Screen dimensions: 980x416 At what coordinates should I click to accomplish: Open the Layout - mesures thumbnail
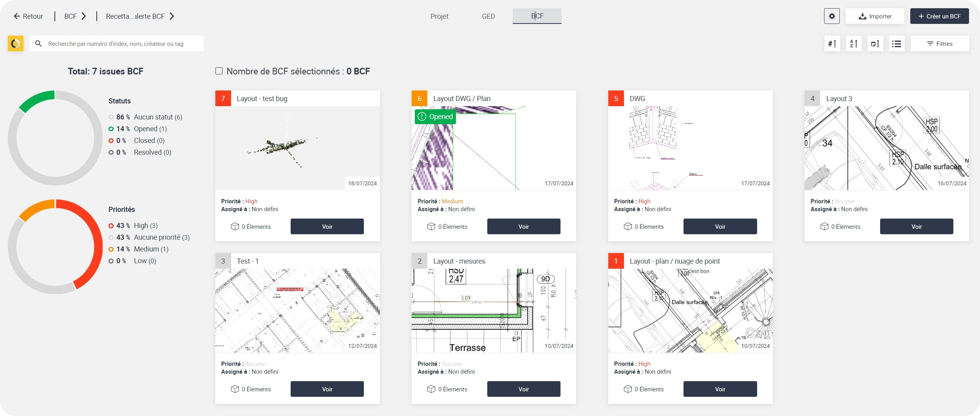click(493, 311)
